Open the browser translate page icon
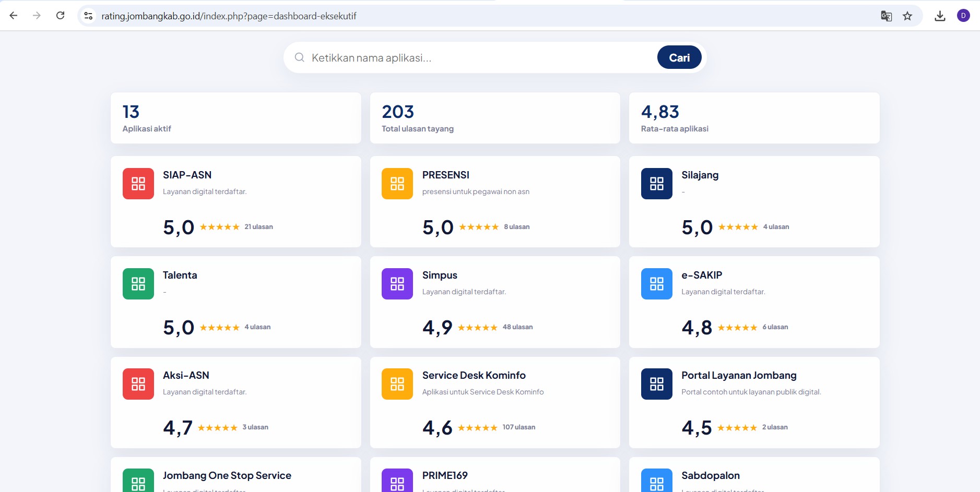 pyautogui.click(x=886, y=16)
